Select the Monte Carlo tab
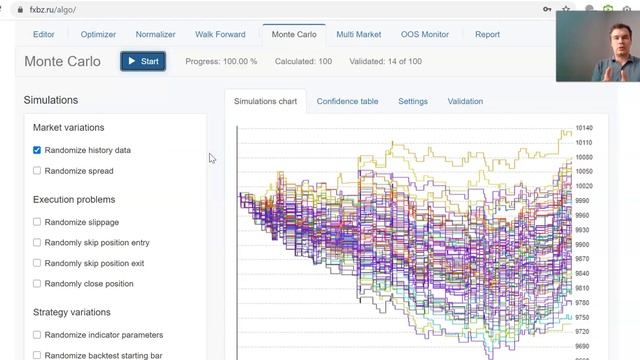This screenshot has width=640, height=360. 294,34
